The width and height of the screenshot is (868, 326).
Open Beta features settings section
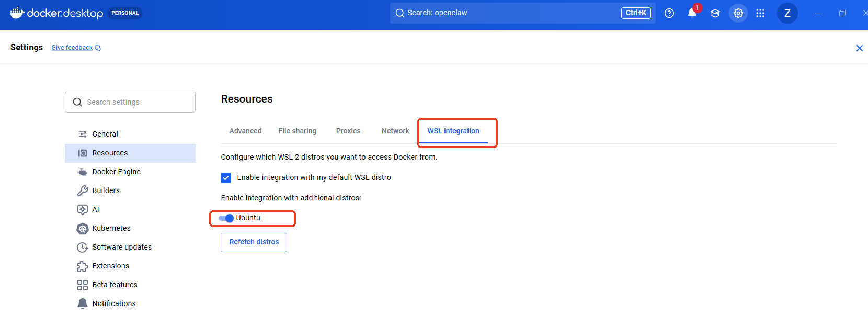pyautogui.click(x=130, y=285)
